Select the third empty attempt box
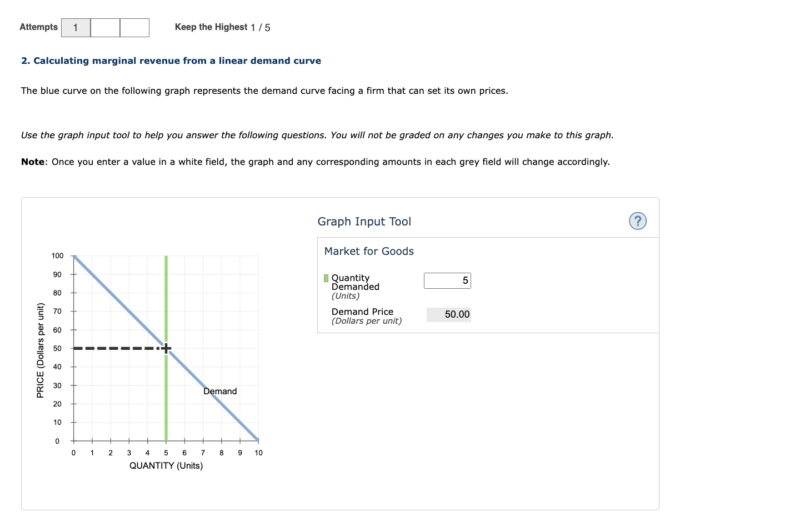The image size is (800, 532). (134, 27)
